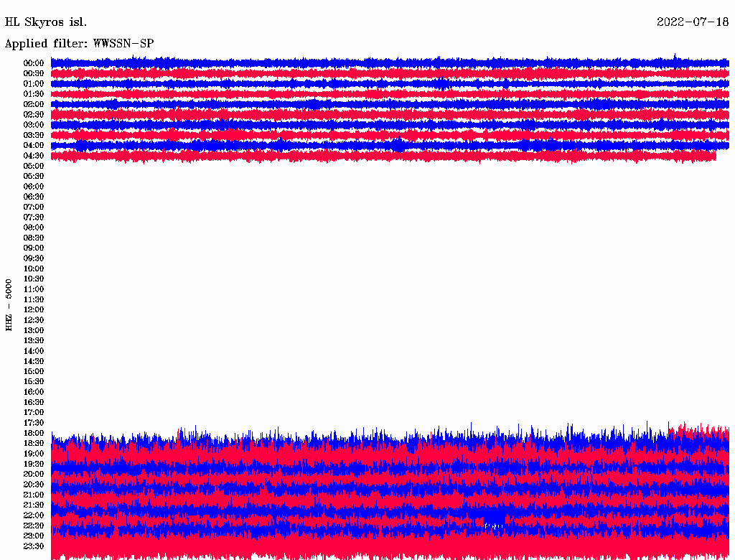This screenshot has height=560, width=735.
Task: Select the 03:30 time label
Action: point(34,135)
